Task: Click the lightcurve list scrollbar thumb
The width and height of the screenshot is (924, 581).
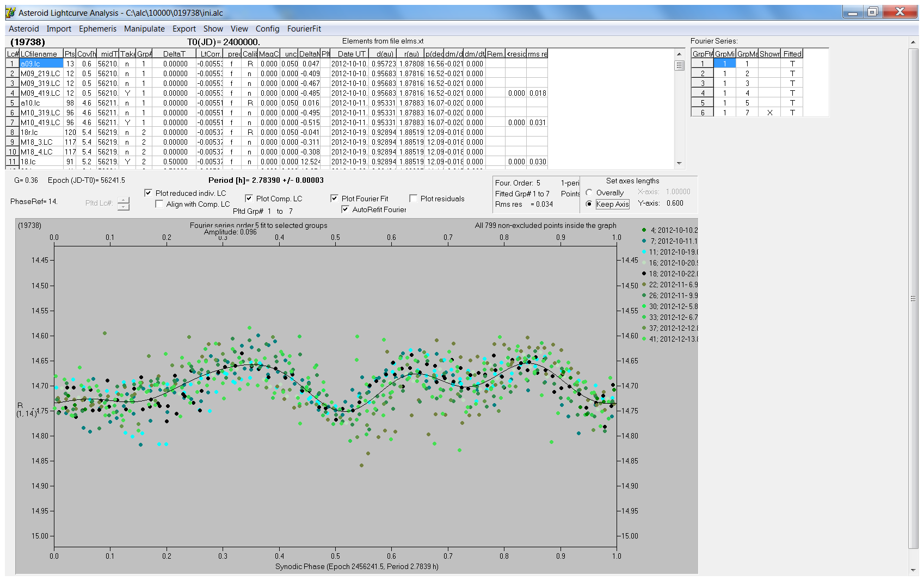Action: click(x=679, y=65)
